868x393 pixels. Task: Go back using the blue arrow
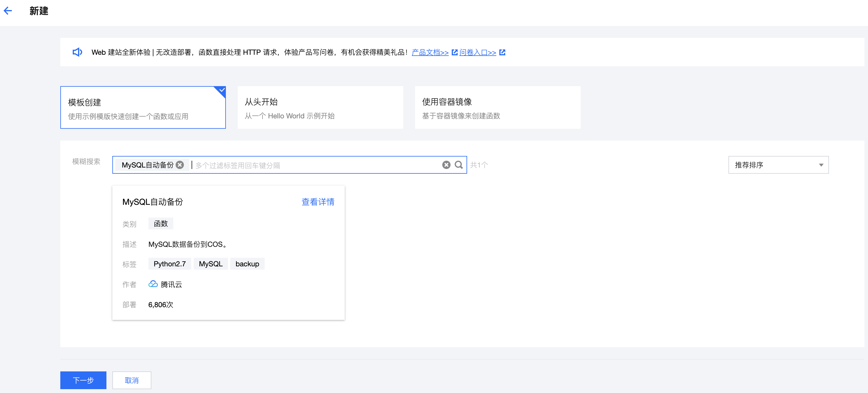click(8, 11)
